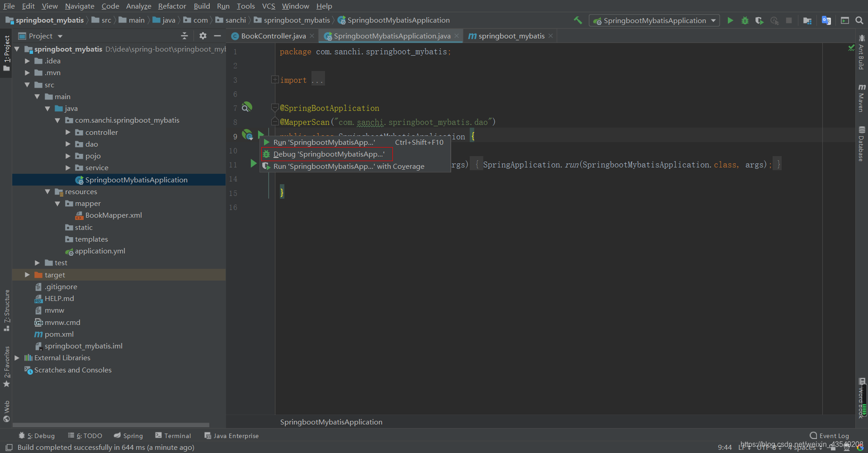This screenshot has width=868, height=453.
Task: Open the run configuration dropdown
Action: pos(654,20)
